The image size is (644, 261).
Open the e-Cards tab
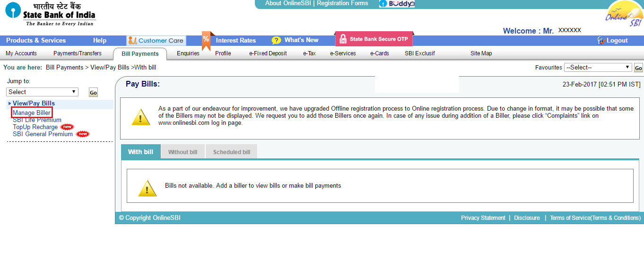[x=380, y=53]
